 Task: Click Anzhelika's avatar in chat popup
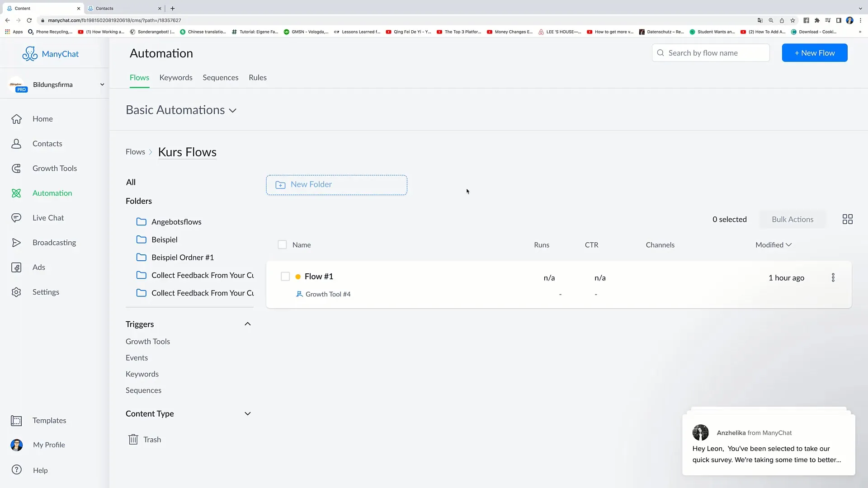(701, 432)
